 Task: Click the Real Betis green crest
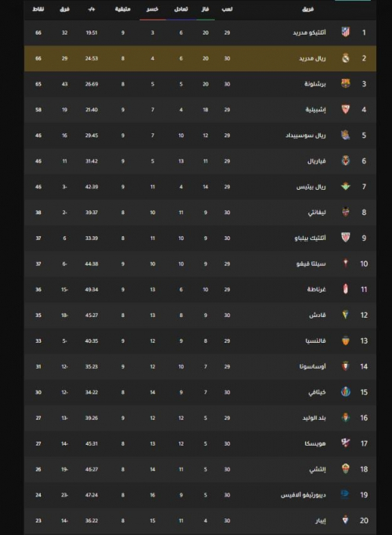[x=346, y=187]
